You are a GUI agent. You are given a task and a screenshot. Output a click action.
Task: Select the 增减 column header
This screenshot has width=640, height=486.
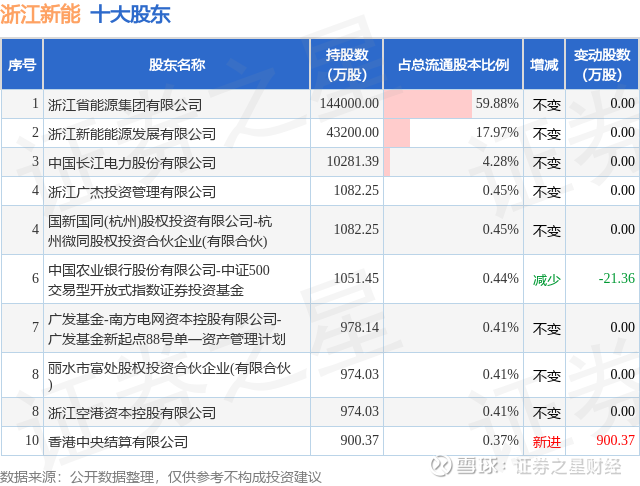pyautogui.click(x=544, y=64)
